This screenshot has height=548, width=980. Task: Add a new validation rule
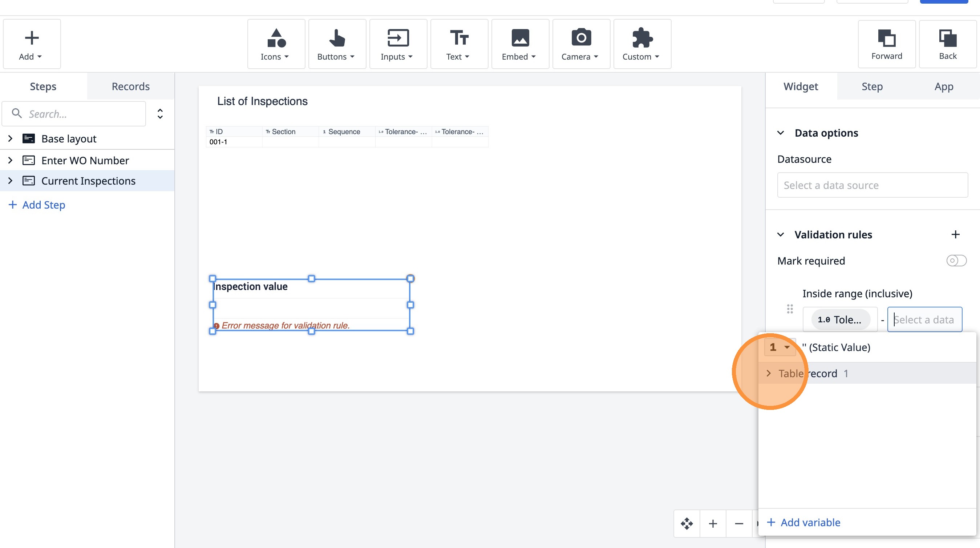tap(955, 234)
